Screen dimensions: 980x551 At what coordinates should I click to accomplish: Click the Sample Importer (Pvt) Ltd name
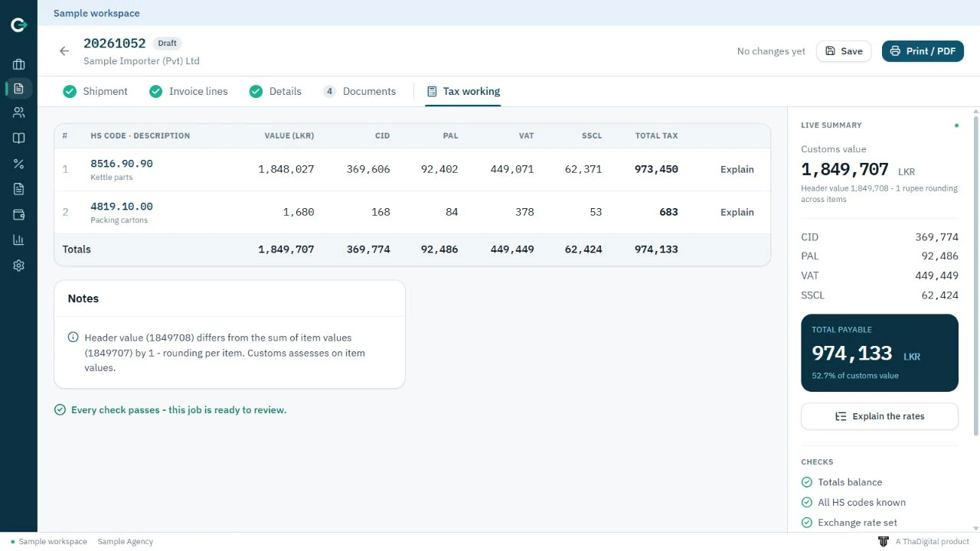(141, 60)
